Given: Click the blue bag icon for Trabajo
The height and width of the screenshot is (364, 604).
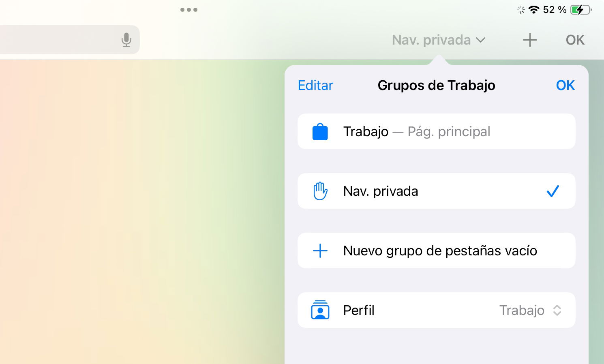Looking at the screenshot, I should click(320, 132).
